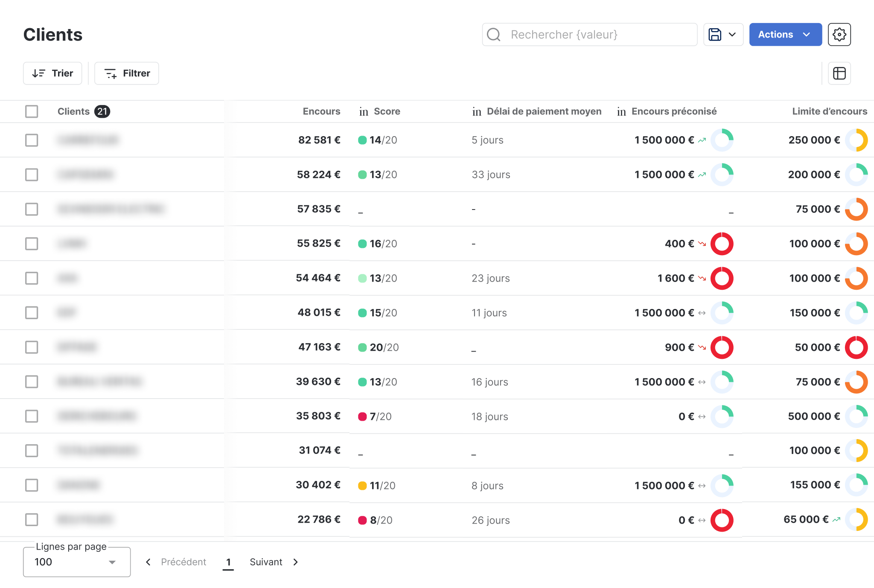Open the Trier sorting menu
Image resolution: width=874 pixels, height=588 pixels.
click(52, 73)
